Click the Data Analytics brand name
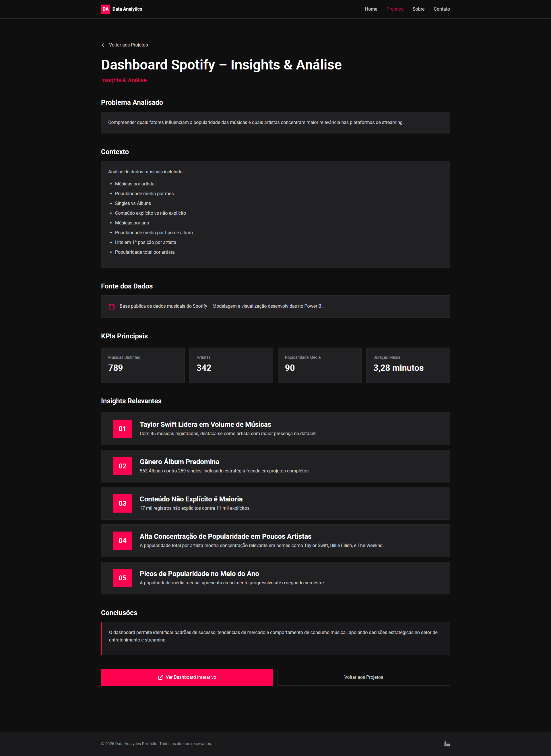This screenshot has height=756, width=551. tap(127, 9)
